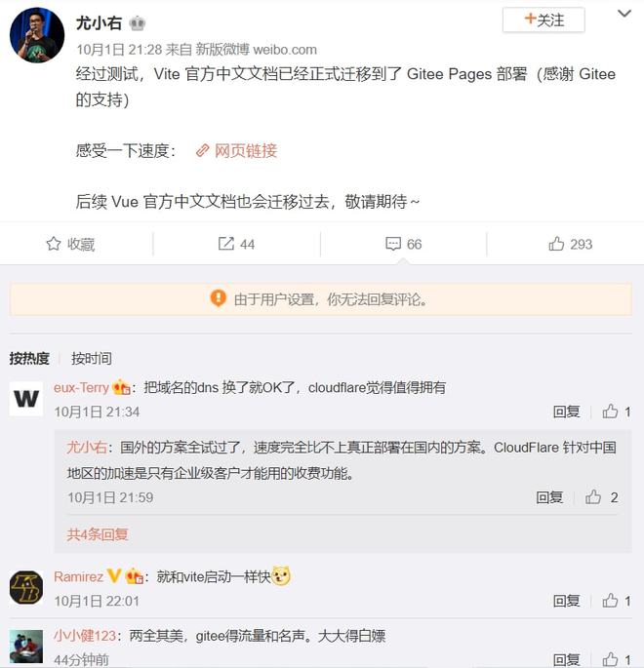
Task: Expand the post options chevron
Action: 624,14
